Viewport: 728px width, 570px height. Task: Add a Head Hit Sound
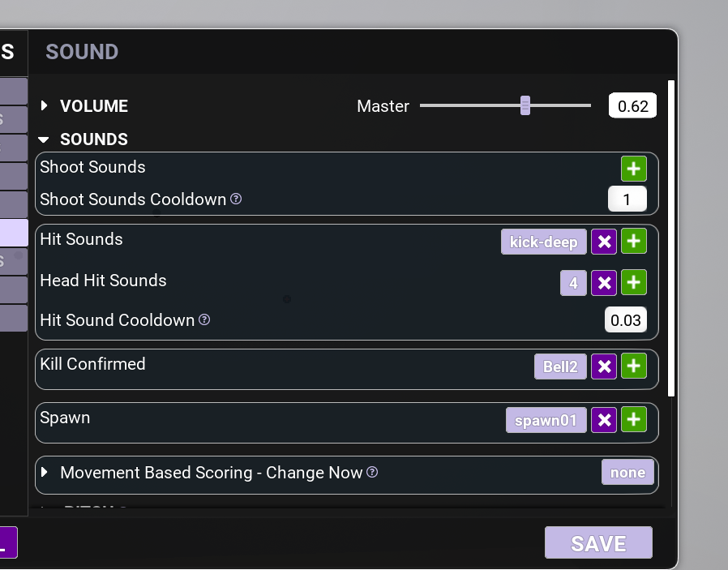point(634,283)
